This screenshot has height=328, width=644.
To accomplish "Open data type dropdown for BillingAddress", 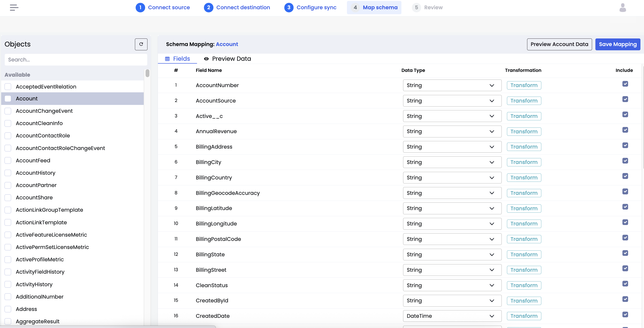I will click(452, 147).
